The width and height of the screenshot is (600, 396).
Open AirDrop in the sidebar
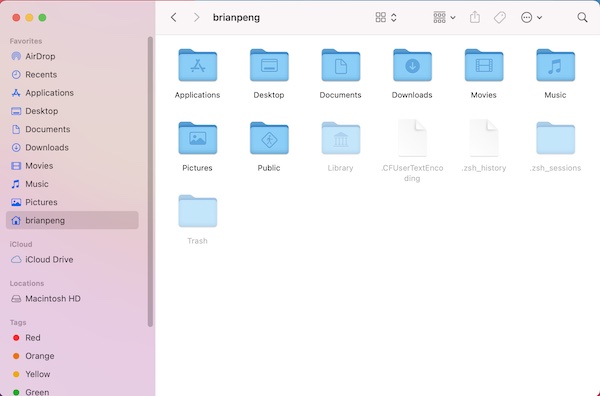(72, 56)
